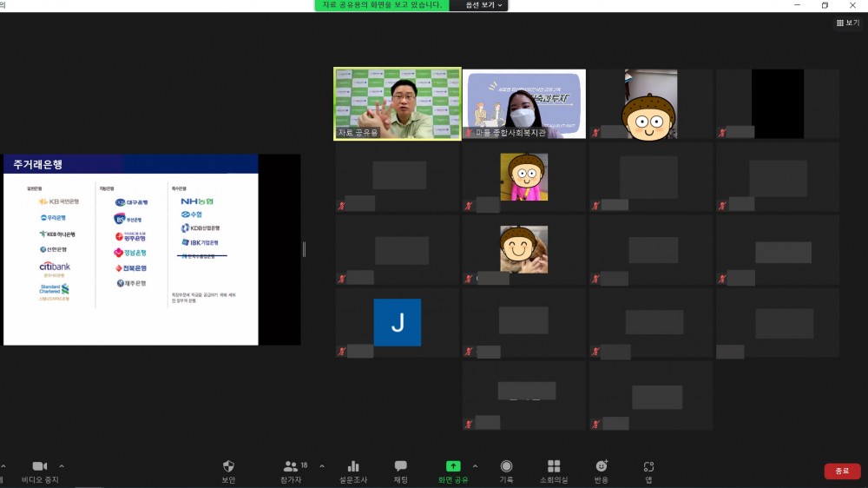Screen dimensions: 868x488
Task: Start recording with the 기록 icon
Action: point(506,466)
